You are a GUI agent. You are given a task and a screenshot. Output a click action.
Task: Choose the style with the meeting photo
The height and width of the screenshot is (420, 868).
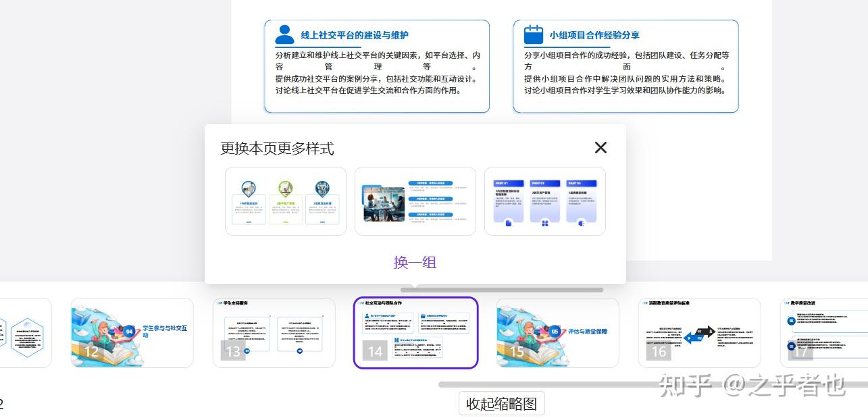click(x=415, y=201)
